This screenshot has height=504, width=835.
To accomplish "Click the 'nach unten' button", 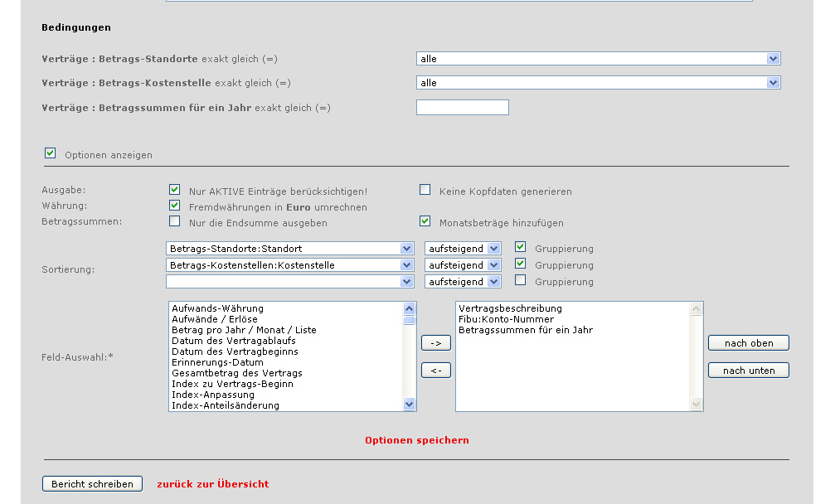I will (x=748, y=371).
